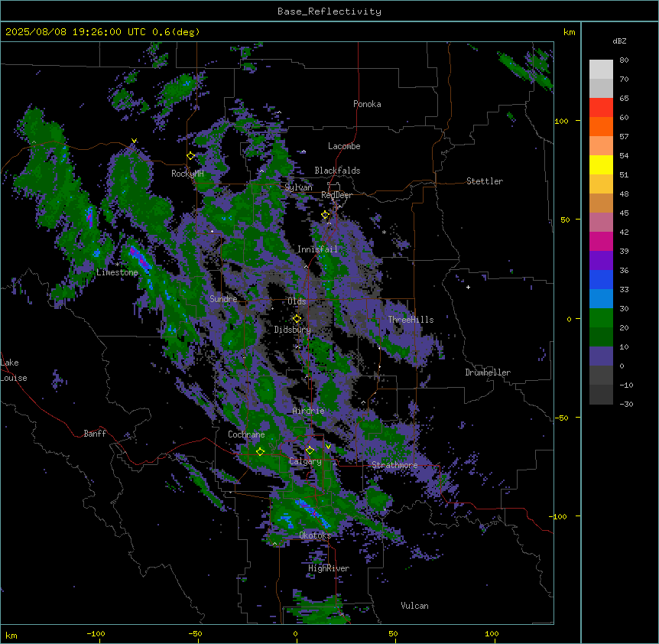The height and width of the screenshot is (644, 659).
Task: Click the -100 tick on the horizontal axis
Action: tap(96, 633)
